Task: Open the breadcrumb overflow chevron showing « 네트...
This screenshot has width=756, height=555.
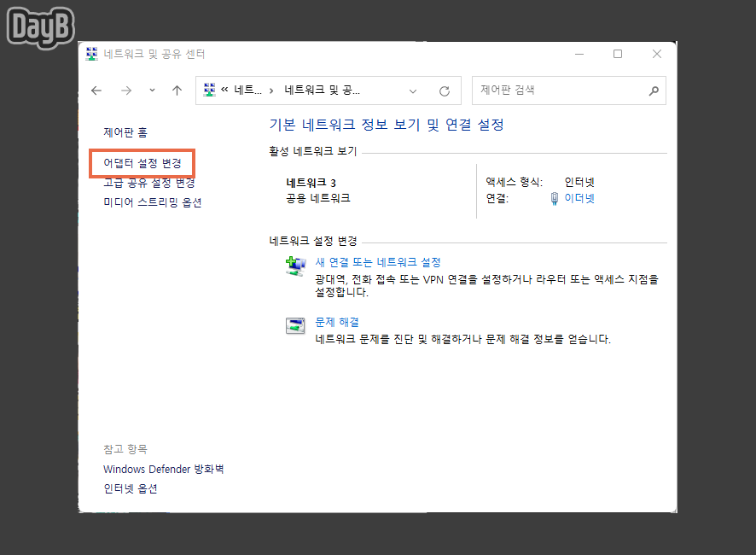Action: pos(241,90)
